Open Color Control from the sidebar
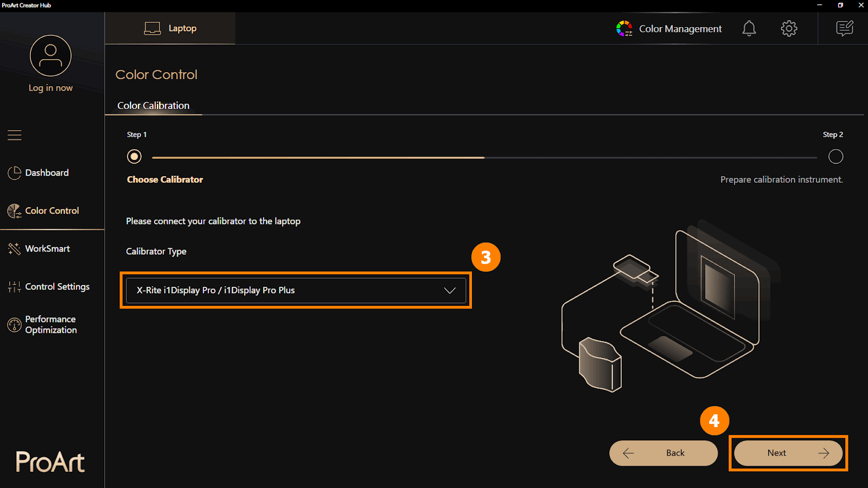Screen dimensions: 868x488 [52, 211]
